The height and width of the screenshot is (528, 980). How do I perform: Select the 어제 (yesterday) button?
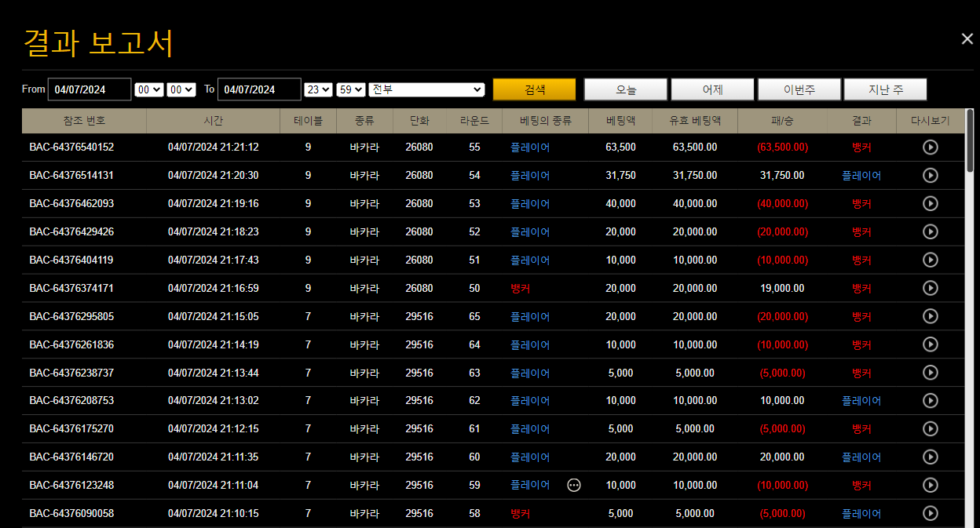712,89
